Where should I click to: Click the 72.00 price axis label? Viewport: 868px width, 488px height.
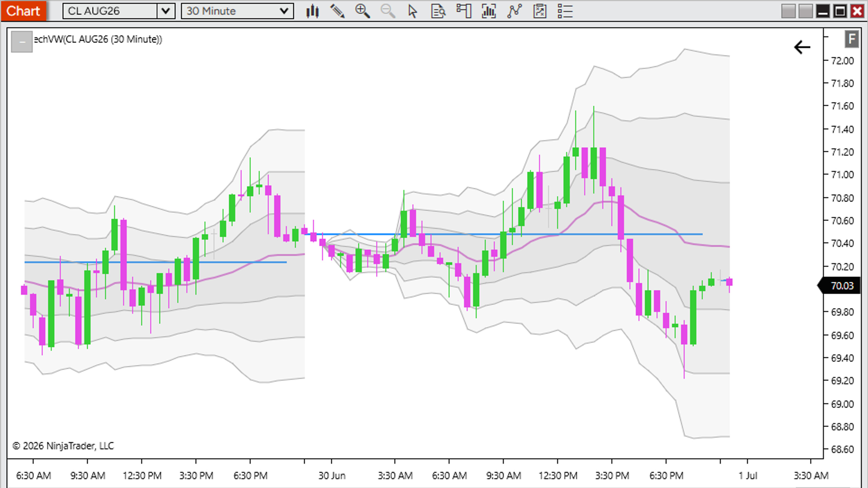[x=843, y=61]
